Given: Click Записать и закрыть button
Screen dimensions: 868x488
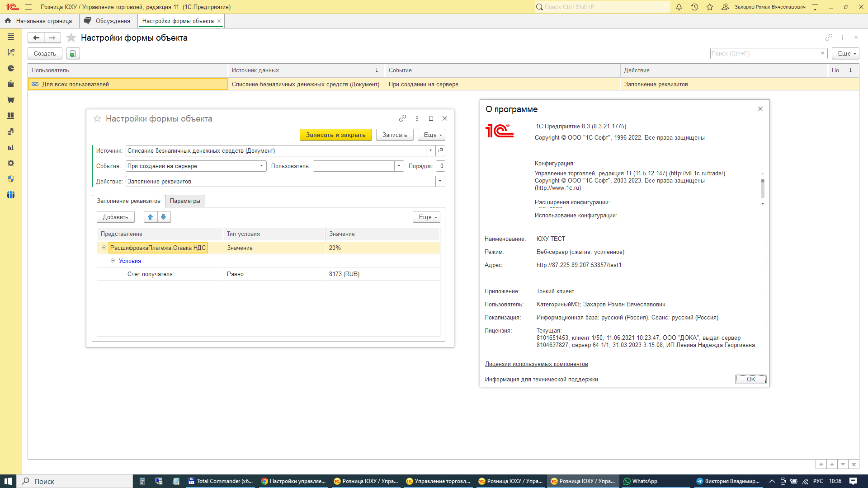Looking at the screenshot, I should (x=335, y=135).
